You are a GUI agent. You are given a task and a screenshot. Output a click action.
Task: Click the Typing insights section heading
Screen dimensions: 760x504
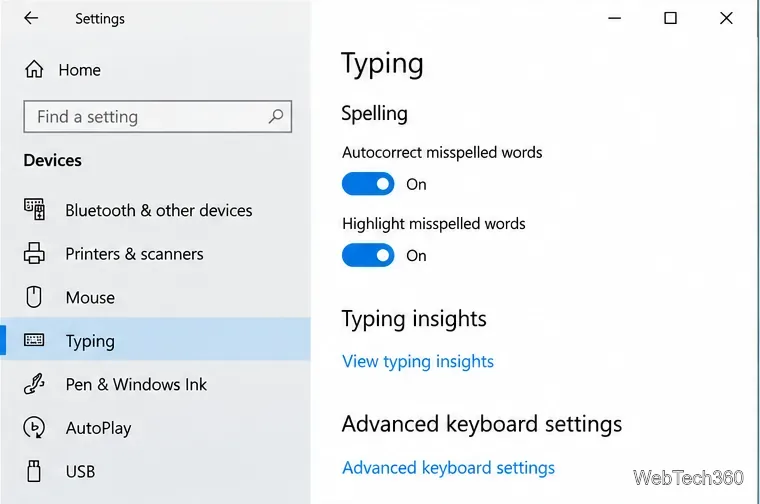coord(414,319)
